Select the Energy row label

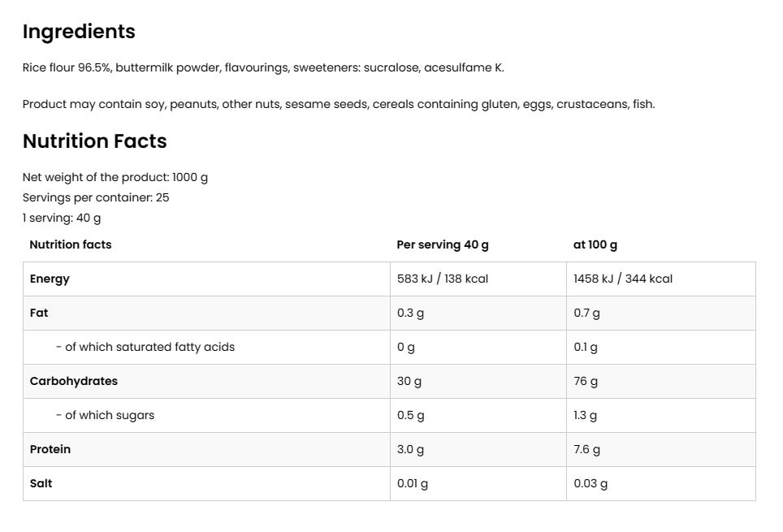pyautogui.click(x=50, y=279)
